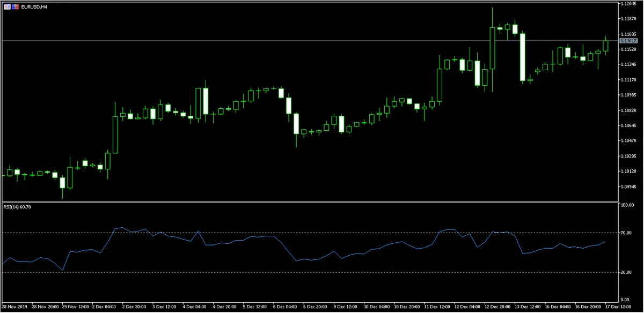Click time axis label 3 Dec 12:00

[x=165, y=307]
